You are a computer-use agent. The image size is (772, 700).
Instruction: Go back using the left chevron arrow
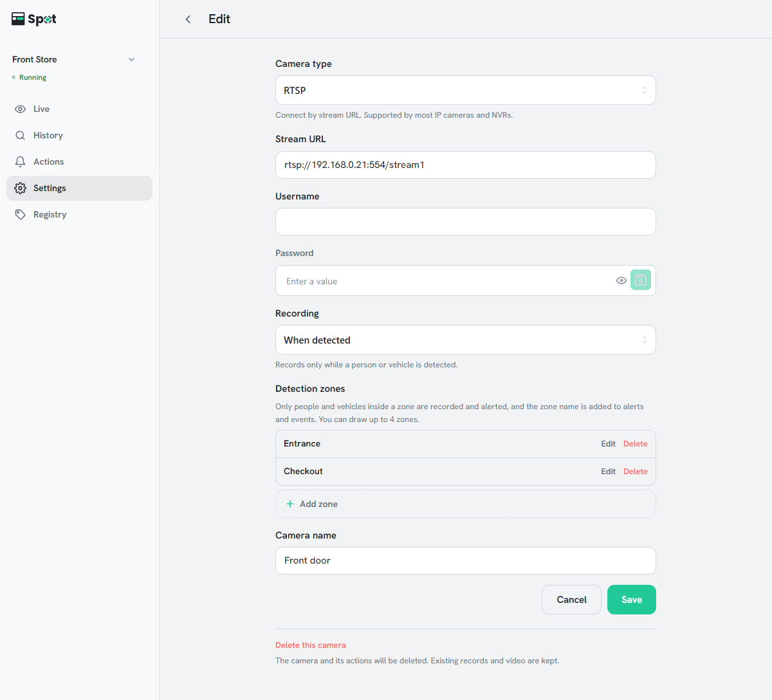point(188,19)
